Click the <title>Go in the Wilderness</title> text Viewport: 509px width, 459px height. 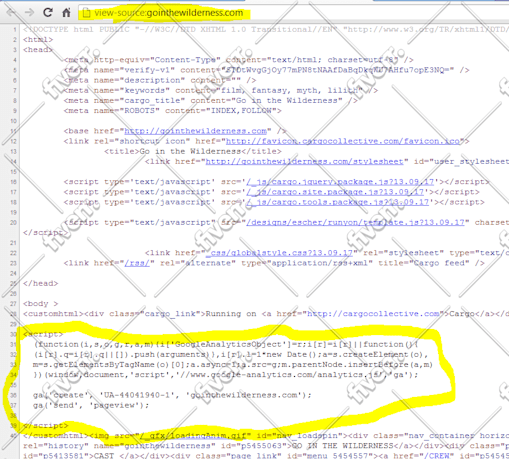193,151
